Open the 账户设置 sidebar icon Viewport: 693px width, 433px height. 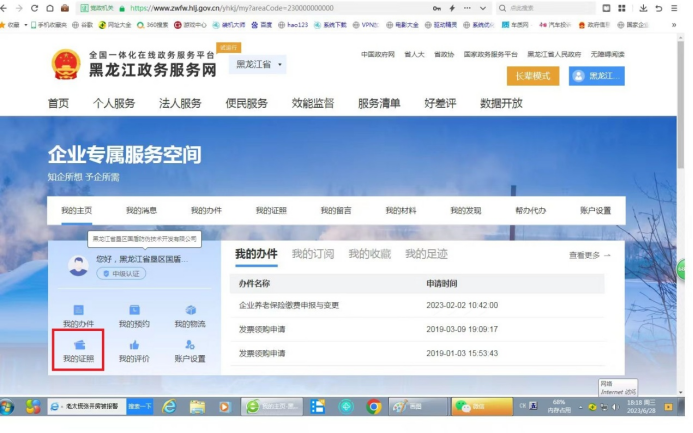tap(190, 345)
